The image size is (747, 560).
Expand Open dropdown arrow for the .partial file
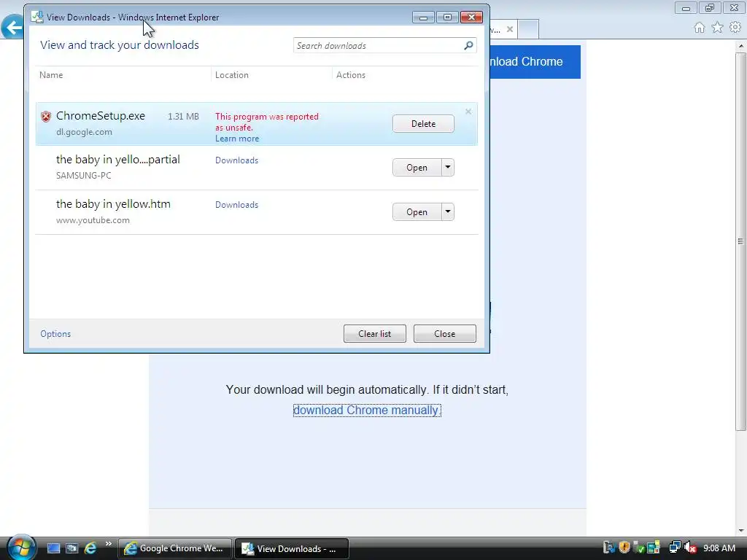(x=448, y=168)
